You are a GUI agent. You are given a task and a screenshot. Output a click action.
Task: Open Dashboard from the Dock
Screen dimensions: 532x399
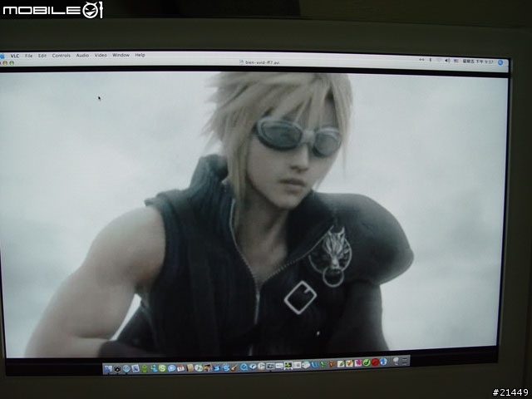click(x=117, y=369)
